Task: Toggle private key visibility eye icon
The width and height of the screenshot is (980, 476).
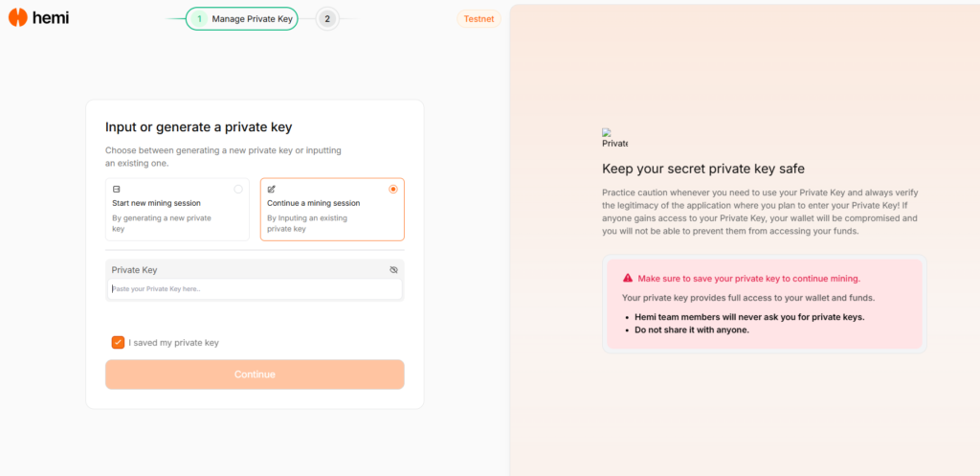Action: pyautogui.click(x=393, y=269)
